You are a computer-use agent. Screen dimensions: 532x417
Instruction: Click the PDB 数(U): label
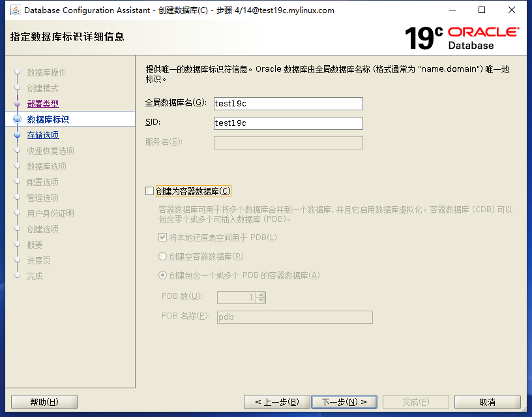[182, 296]
